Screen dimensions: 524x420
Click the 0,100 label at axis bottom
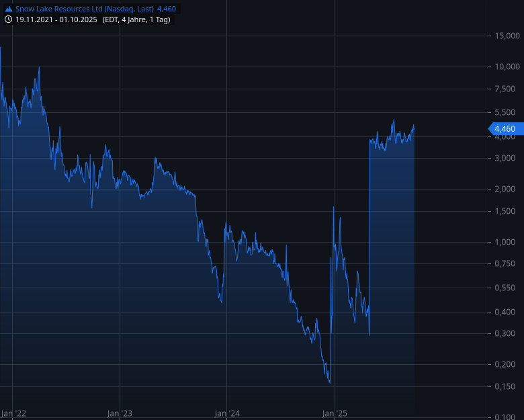click(505, 417)
